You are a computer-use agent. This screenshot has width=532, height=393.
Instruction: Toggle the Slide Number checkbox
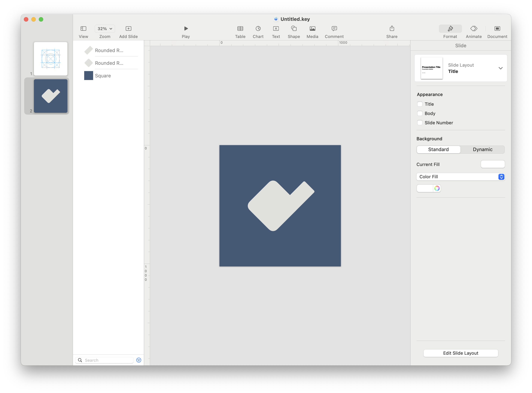[x=420, y=122]
